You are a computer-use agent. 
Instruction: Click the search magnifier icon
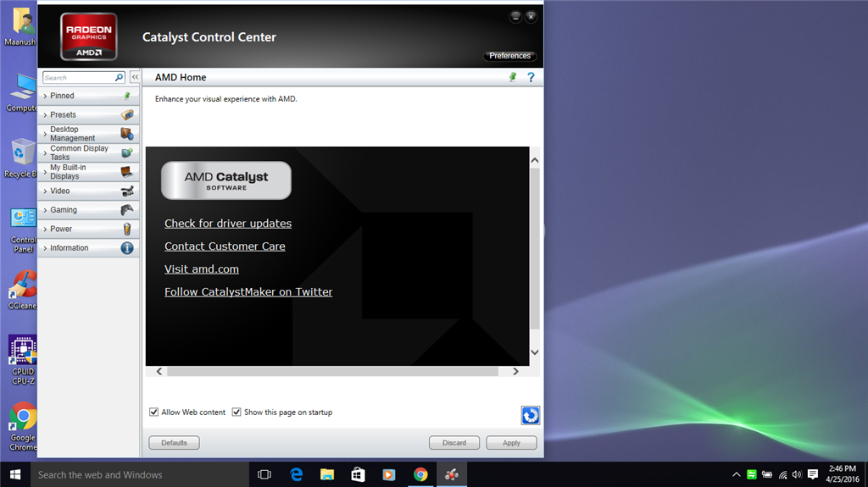119,77
